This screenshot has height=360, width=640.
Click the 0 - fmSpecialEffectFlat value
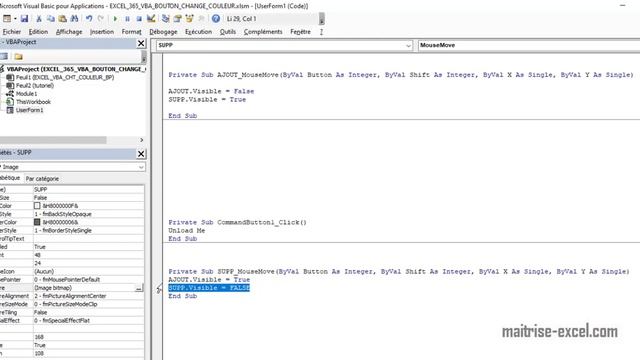[89, 320]
